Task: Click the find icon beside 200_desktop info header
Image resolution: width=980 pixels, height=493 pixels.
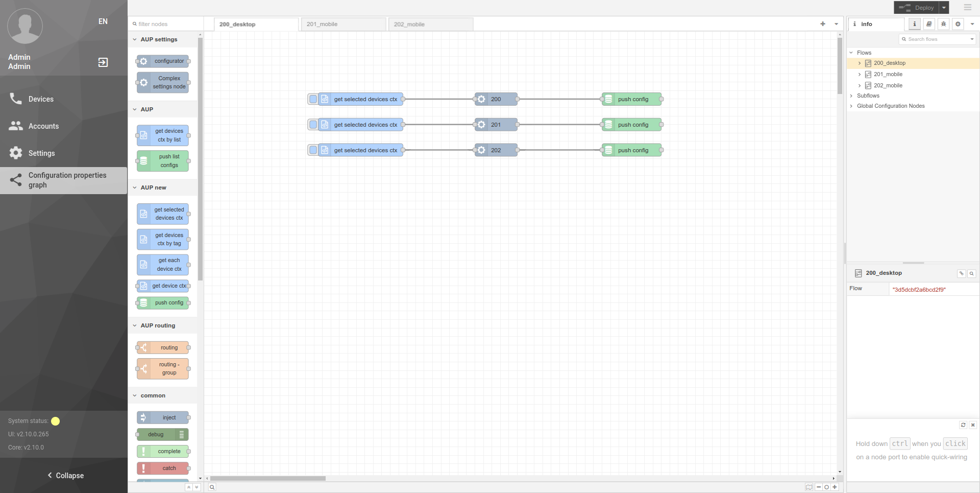Action: tap(972, 273)
